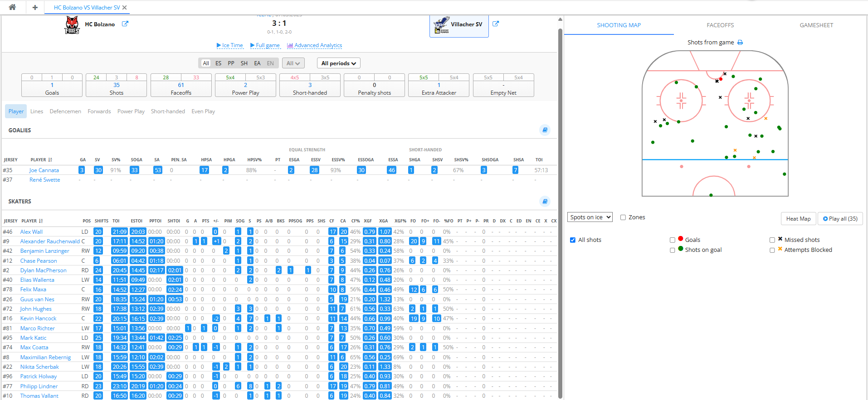
Task: Open HC Bolzano team page external link icon
Action: [x=125, y=24]
